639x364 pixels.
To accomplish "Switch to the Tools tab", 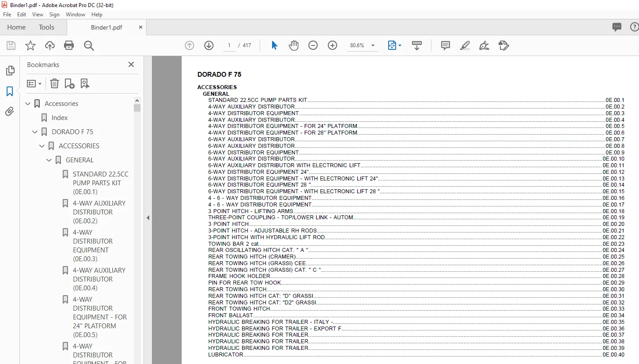I will pyautogui.click(x=46, y=27).
